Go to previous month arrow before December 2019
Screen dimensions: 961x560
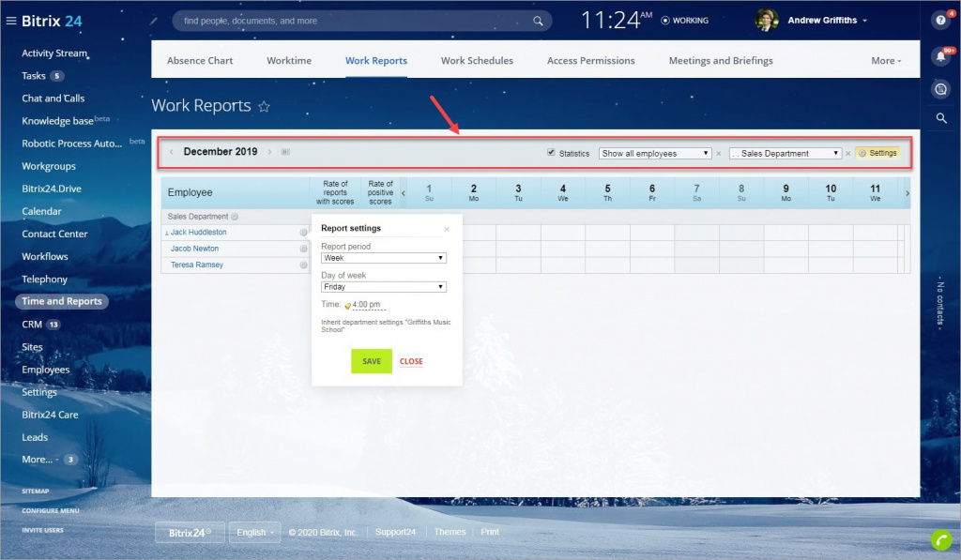pos(172,152)
